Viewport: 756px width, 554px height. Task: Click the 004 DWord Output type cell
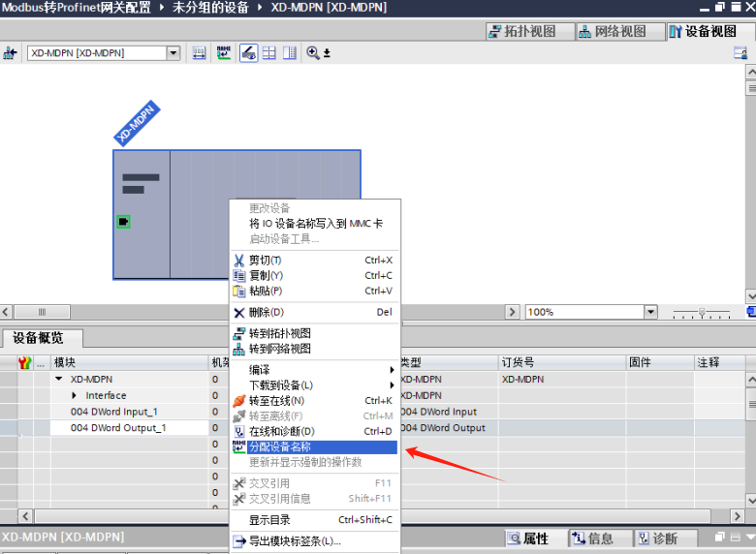coord(449,428)
